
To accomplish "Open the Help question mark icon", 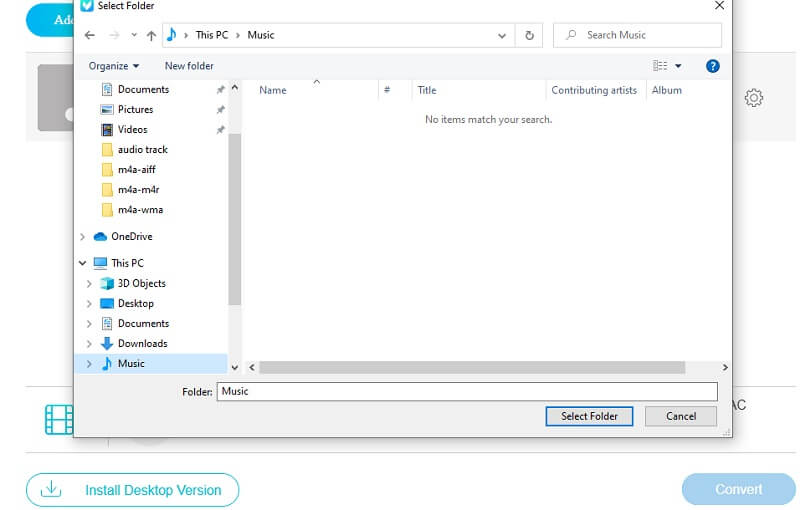I will [713, 66].
